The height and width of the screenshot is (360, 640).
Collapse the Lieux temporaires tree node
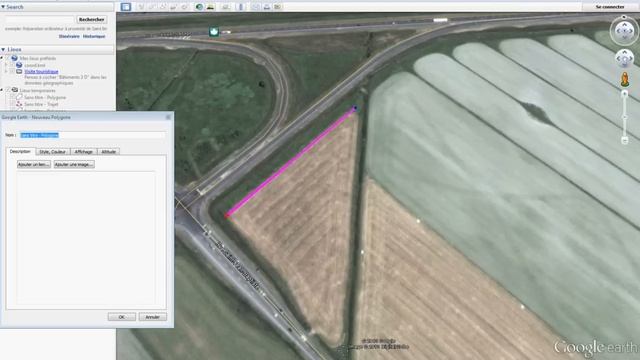tap(2, 90)
